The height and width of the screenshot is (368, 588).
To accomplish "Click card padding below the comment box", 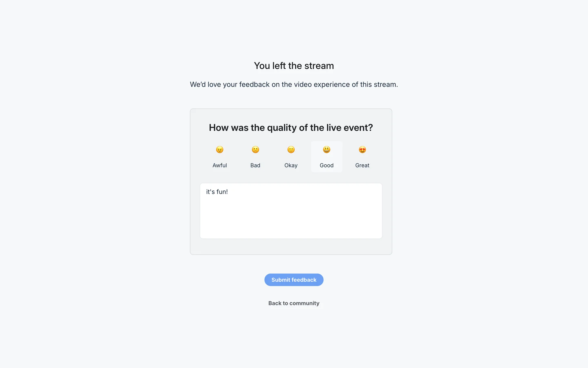I will click(291, 247).
